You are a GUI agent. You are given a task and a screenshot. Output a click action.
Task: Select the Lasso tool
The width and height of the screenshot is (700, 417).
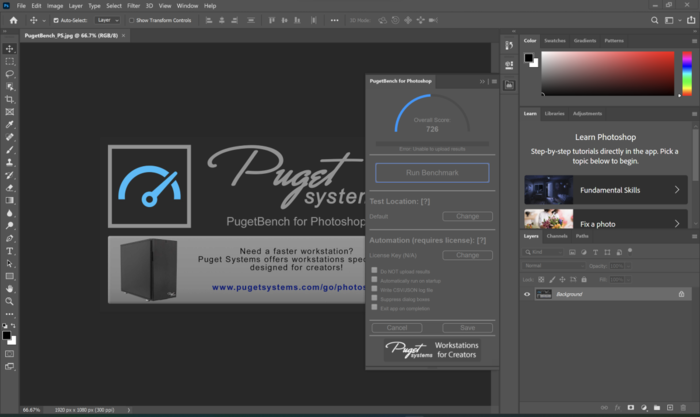pyautogui.click(x=9, y=74)
